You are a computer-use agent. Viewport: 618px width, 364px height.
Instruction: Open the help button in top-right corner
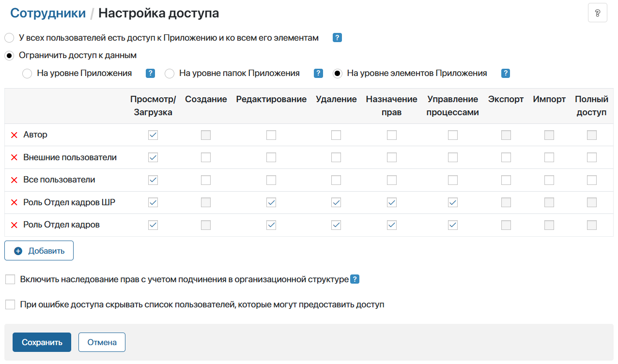[597, 13]
